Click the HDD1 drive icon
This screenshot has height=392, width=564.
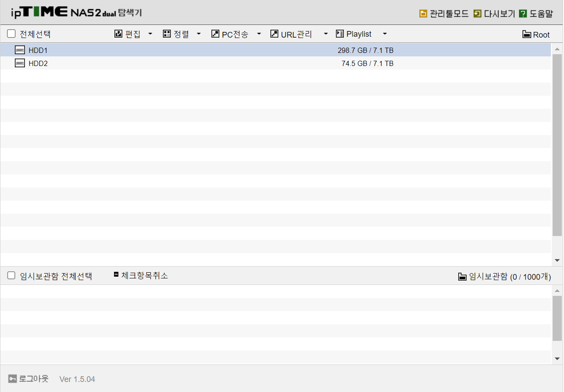pyautogui.click(x=20, y=50)
